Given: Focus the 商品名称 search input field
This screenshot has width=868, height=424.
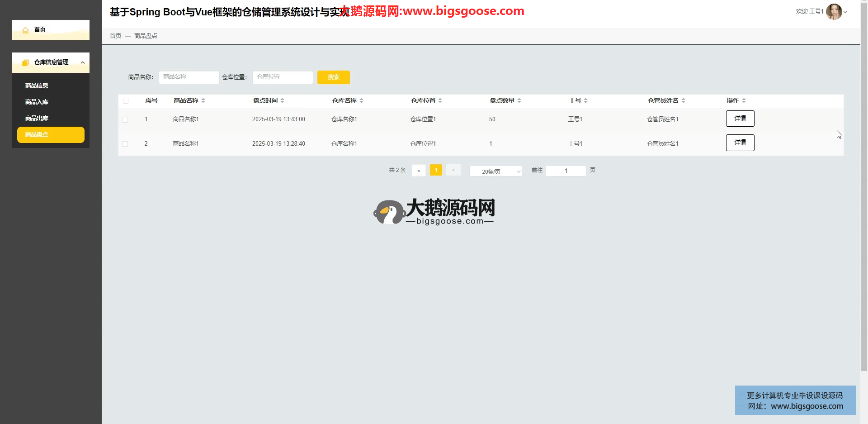Looking at the screenshot, I should coord(189,77).
